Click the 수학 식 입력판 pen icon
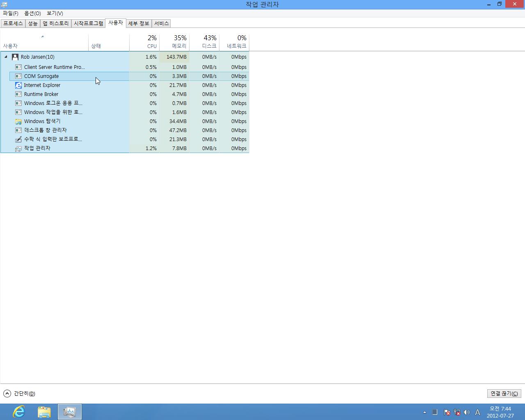The width and height of the screenshot is (525, 420). tap(18, 139)
